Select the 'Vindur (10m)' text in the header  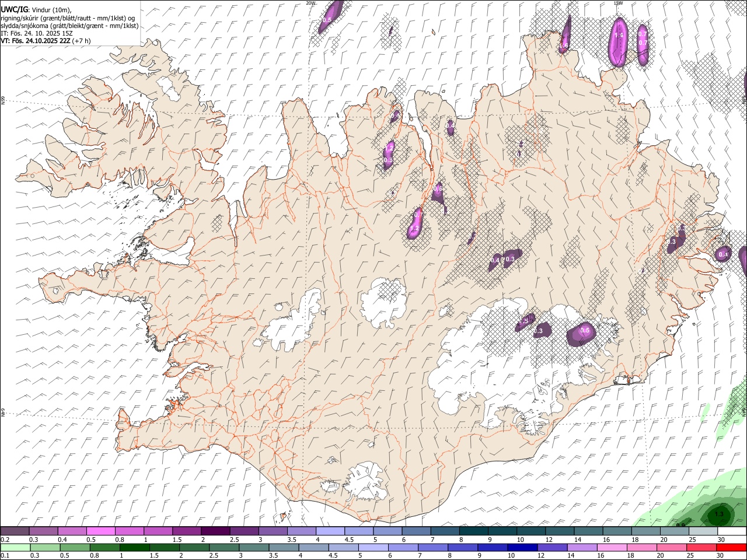[51, 10]
